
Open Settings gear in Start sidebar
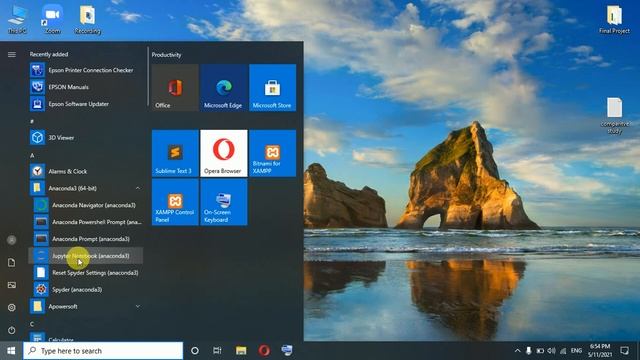pos(11,307)
